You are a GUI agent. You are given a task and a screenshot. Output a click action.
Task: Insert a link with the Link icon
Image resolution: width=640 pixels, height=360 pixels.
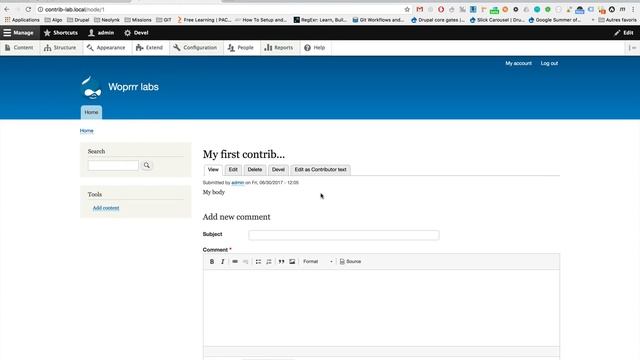pyautogui.click(x=235, y=262)
